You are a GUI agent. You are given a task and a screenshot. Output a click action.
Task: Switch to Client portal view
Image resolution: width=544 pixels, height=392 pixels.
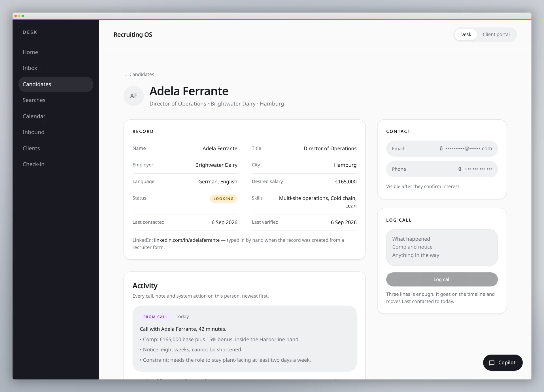pos(496,34)
